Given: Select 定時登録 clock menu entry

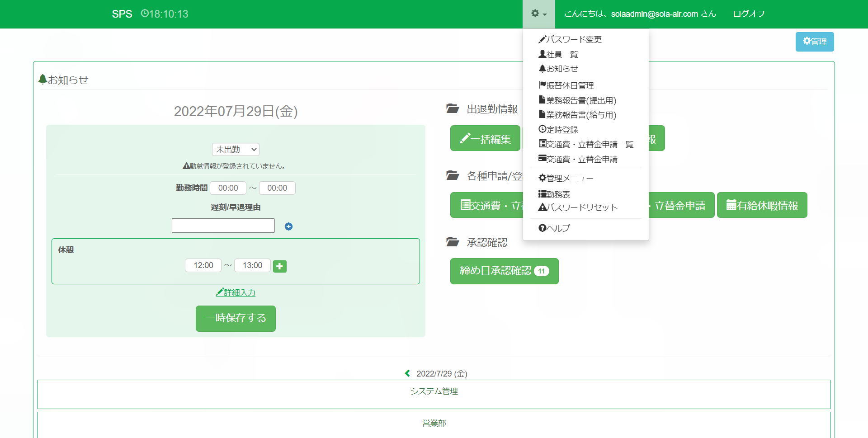Looking at the screenshot, I should [x=559, y=130].
